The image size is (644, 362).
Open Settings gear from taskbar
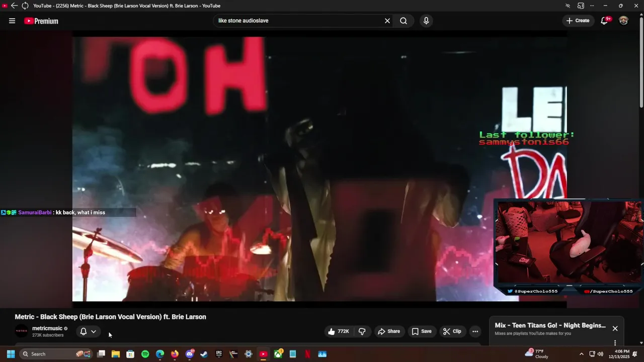(248, 354)
